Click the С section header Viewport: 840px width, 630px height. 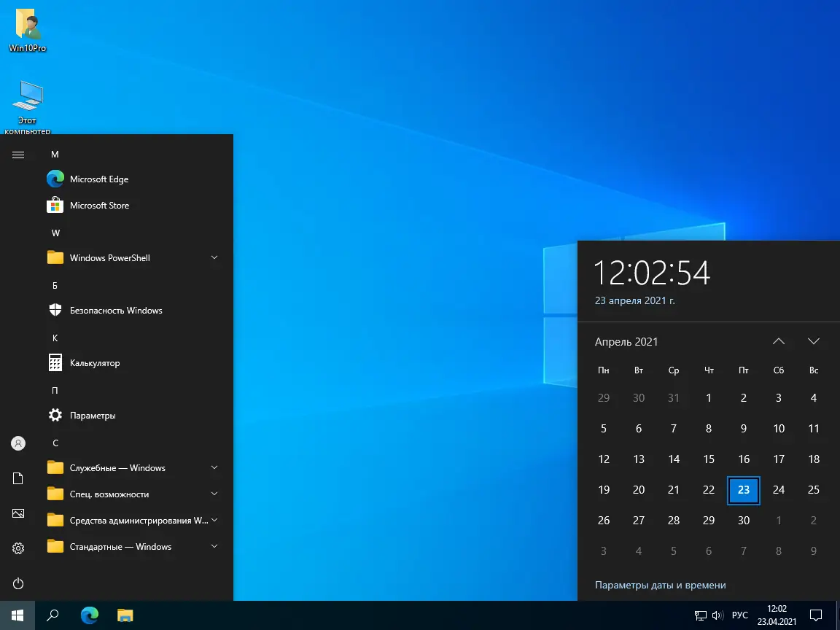[55, 443]
